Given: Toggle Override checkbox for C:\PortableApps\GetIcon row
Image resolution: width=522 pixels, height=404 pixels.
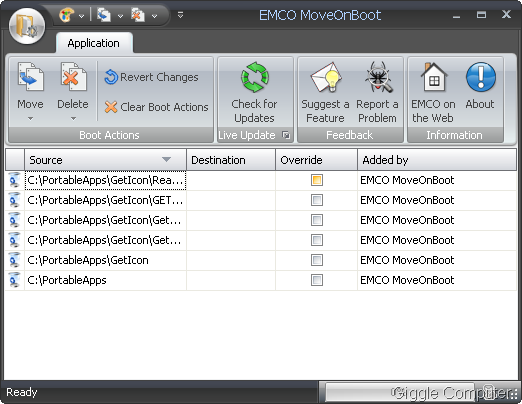Looking at the screenshot, I should [x=317, y=260].
